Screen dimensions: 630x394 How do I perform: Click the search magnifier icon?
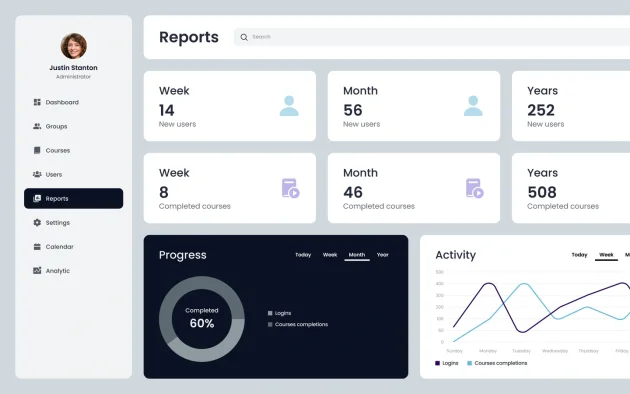point(244,37)
